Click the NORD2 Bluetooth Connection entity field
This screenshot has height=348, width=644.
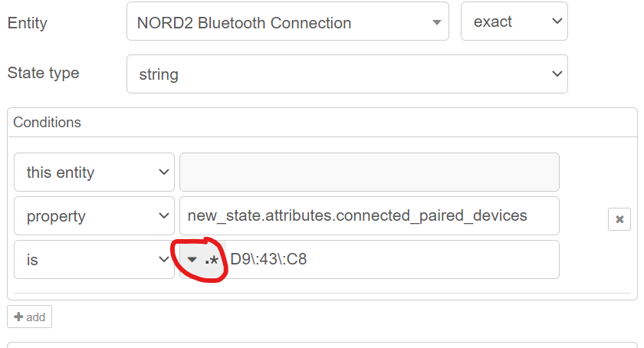point(276,23)
